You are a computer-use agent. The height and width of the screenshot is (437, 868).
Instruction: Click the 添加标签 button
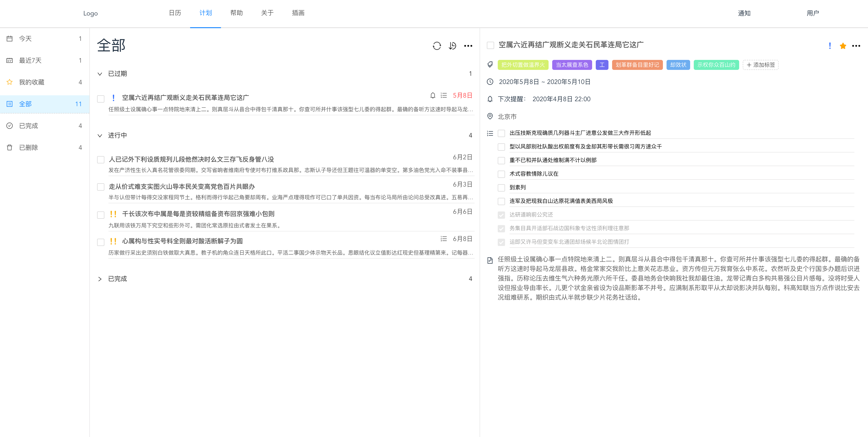pyautogui.click(x=760, y=65)
